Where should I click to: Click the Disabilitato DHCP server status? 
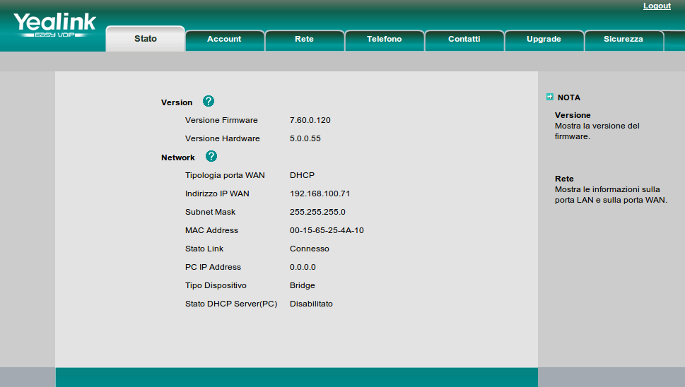click(311, 304)
